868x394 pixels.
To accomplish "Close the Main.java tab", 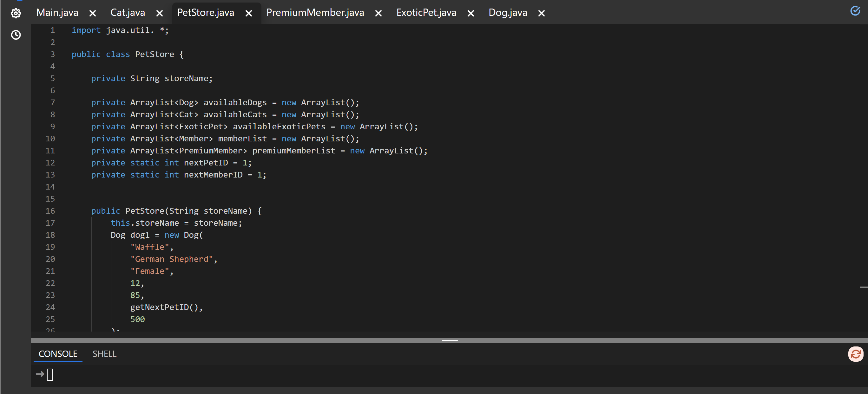I will (93, 13).
